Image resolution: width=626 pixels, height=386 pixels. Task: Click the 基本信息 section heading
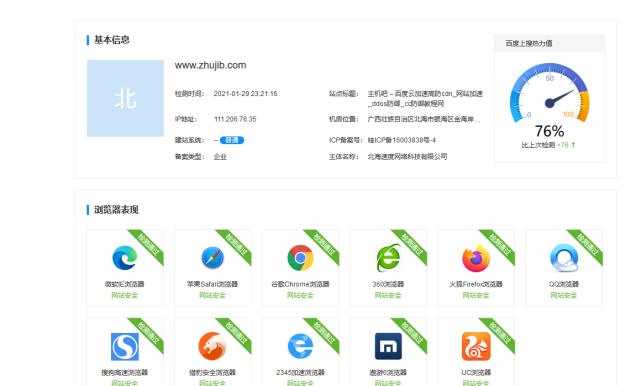pos(112,40)
